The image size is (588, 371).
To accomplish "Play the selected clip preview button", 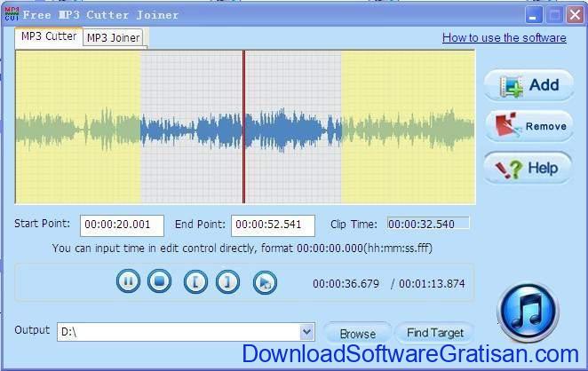I will click(265, 282).
